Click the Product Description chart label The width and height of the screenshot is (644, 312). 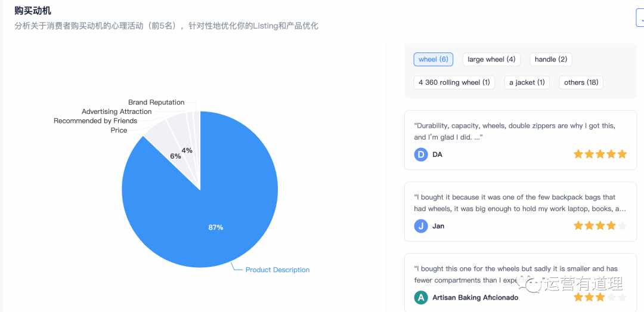277,270
